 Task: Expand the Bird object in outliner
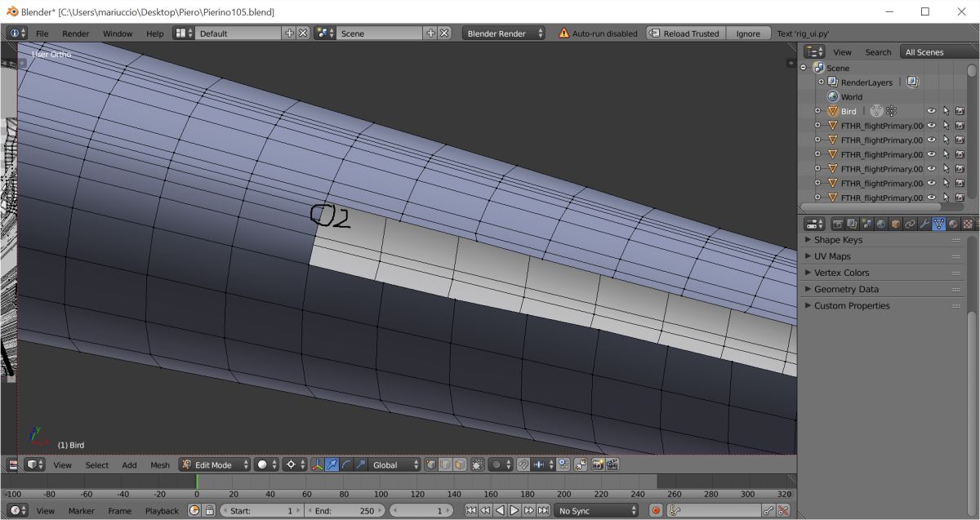click(x=817, y=111)
